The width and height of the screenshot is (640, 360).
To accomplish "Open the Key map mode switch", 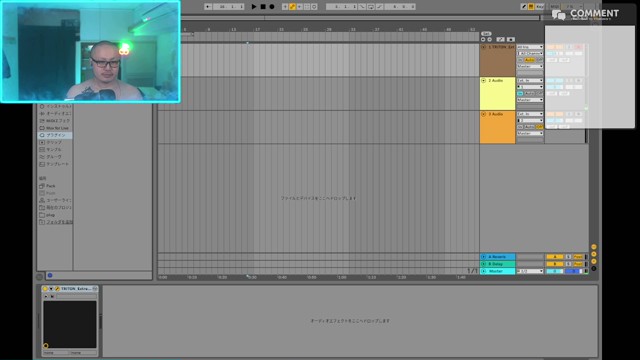I will (x=540, y=7).
